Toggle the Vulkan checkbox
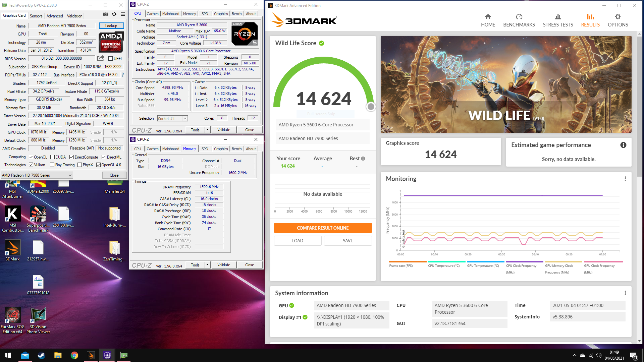Image resolution: width=644 pixels, height=362 pixels. pyautogui.click(x=31, y=165)
